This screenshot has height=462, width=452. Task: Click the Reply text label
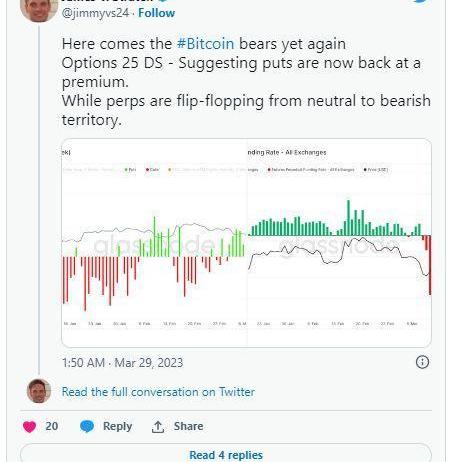coord(117,426)
